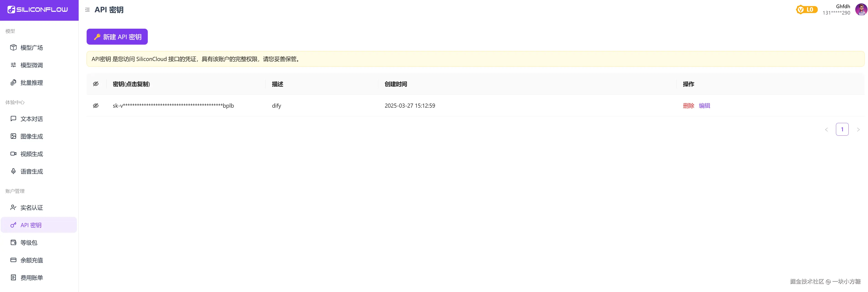Toggle visibility of all keys in header
Image resolution: width=868 pixels, height=292 pixels.
pos(96,84)
